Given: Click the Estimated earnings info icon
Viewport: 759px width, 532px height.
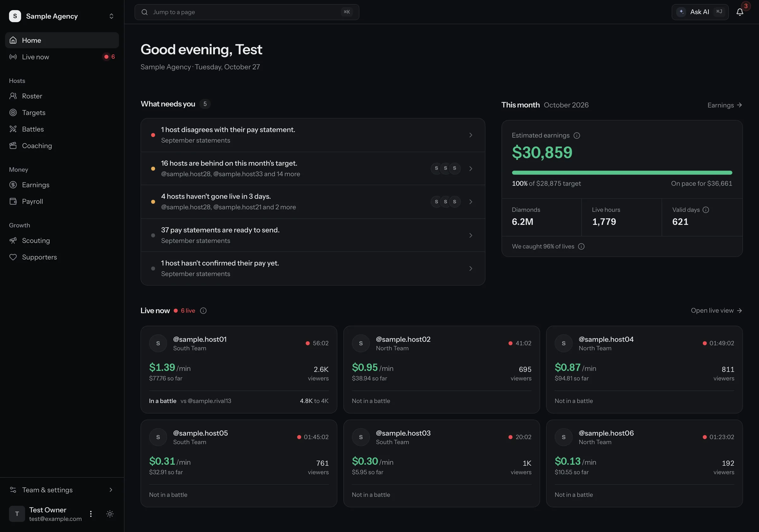Looking at the screenshot, I should 577,136.
